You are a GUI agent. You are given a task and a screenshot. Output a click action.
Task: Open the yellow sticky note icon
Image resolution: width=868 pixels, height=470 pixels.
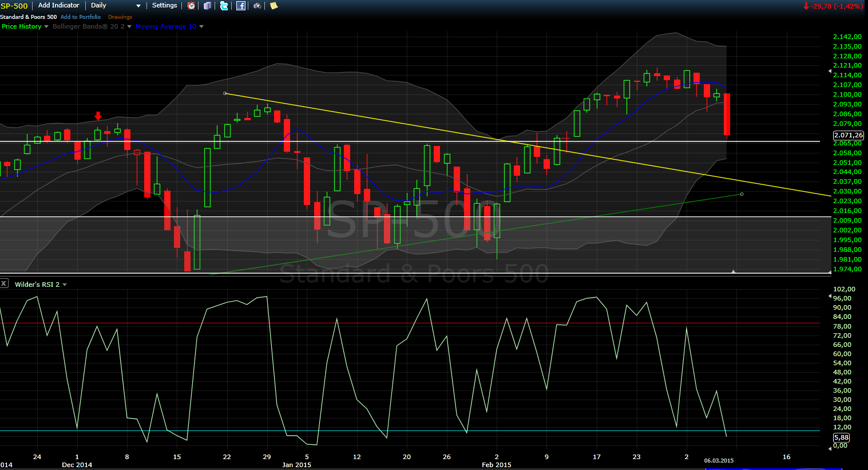[x=274, y=6]
